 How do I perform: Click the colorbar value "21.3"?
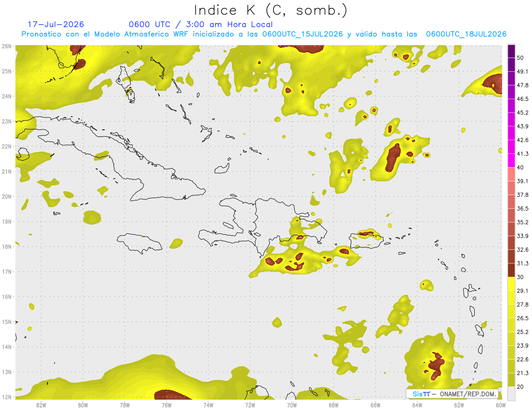click(x=523, y=373)
